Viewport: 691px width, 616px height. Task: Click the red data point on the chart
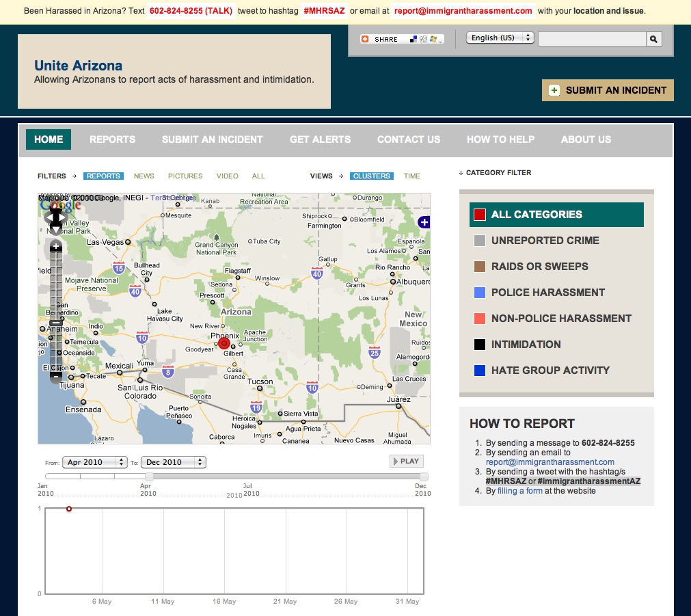69,509
